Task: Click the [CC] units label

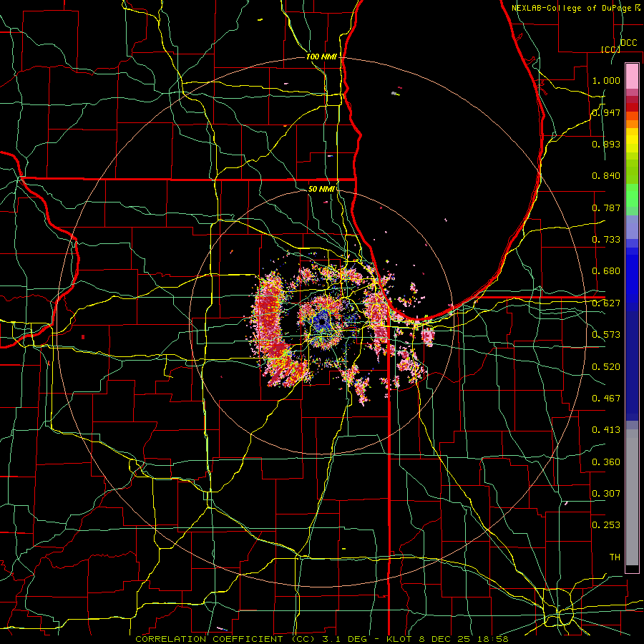Action: (610, 49)
